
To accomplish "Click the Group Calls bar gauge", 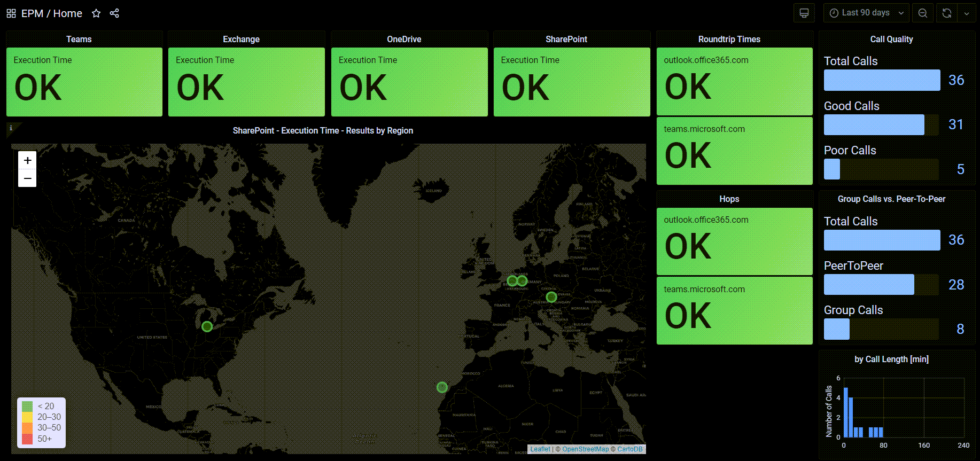I will 881,329.
